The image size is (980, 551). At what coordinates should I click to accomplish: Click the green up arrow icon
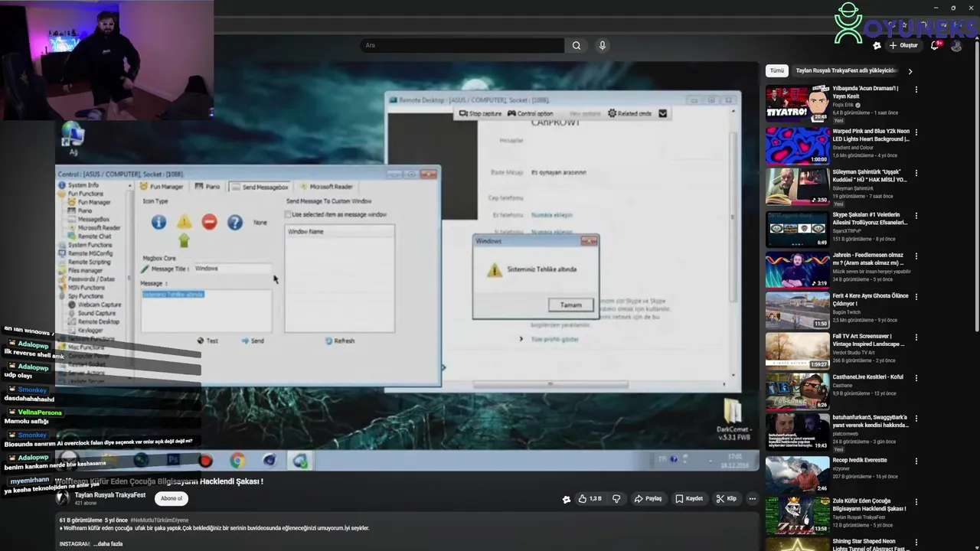184,241
